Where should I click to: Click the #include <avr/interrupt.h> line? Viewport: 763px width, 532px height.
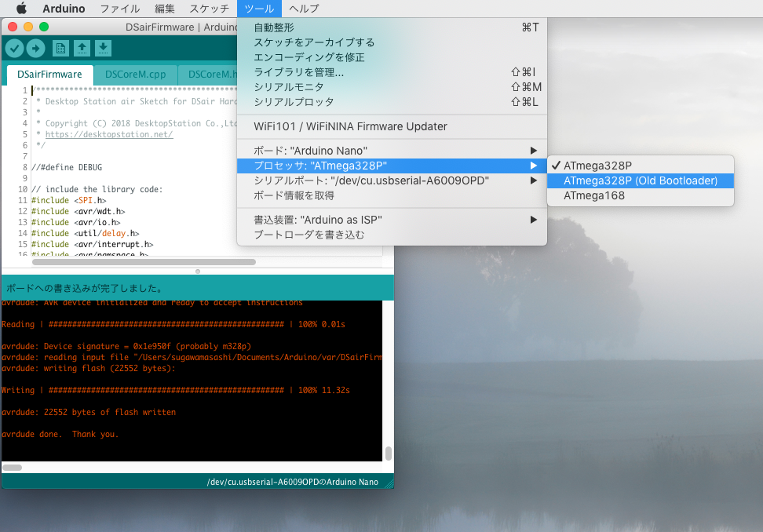(92, 244)
